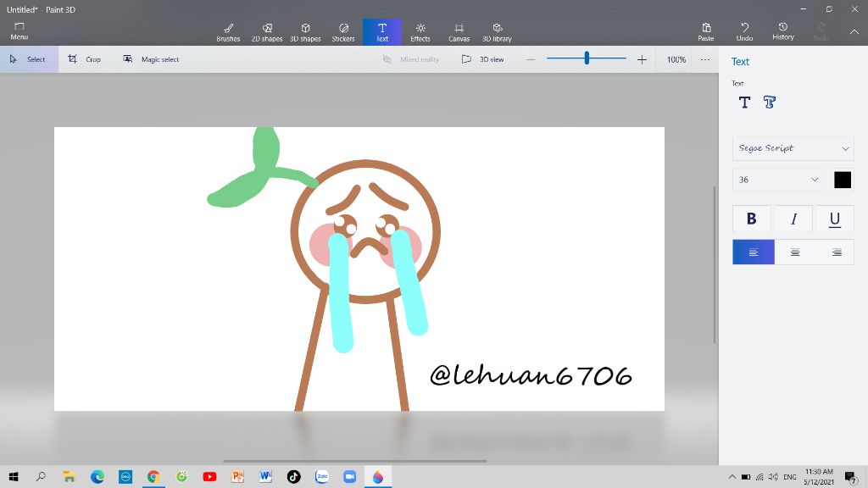Open Windows taskbar search
This screenshot has height=488, width=868.
[x=41, y=476]
